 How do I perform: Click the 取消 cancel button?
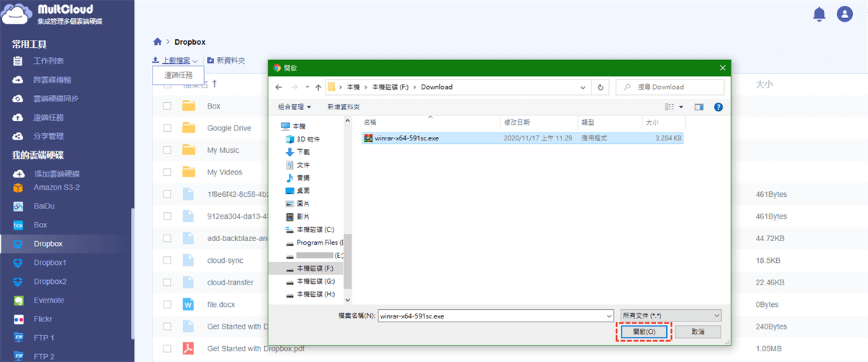click(x=698, y=332)
